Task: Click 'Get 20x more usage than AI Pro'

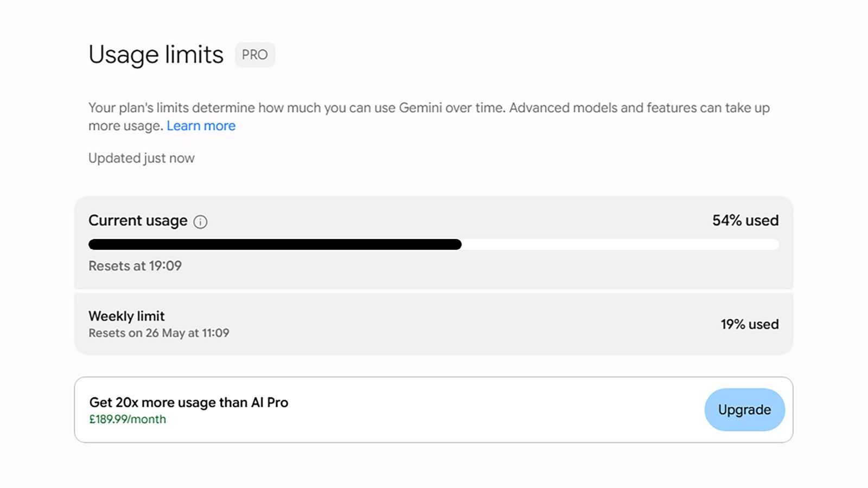Action: click(189, 402)
